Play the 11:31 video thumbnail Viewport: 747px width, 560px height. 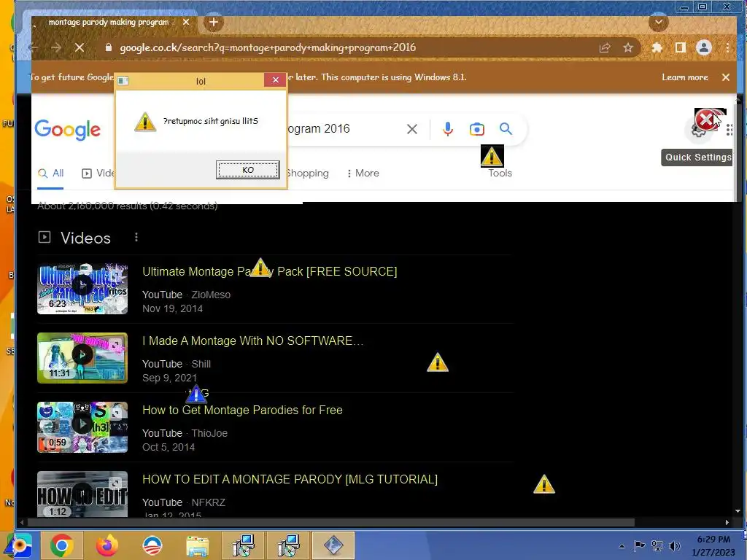pyautogui.click(x=82, y=357)
